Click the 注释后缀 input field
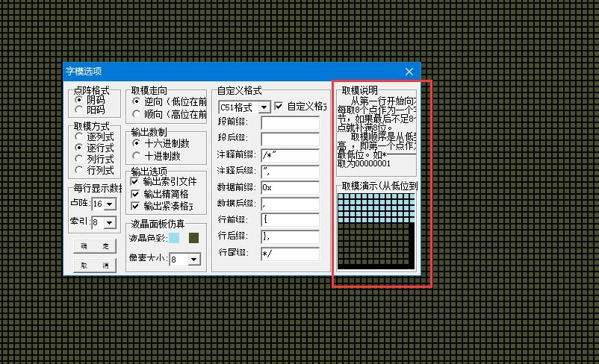Screen dimensions: 599x364 click(x=291, y=172)
